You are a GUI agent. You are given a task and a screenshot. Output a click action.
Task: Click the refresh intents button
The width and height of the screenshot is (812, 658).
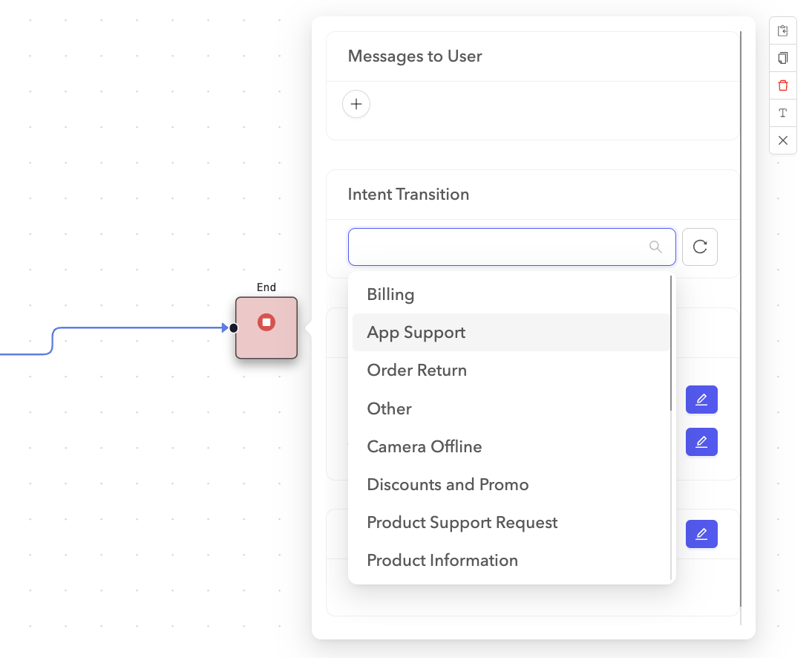pos(699,247)
